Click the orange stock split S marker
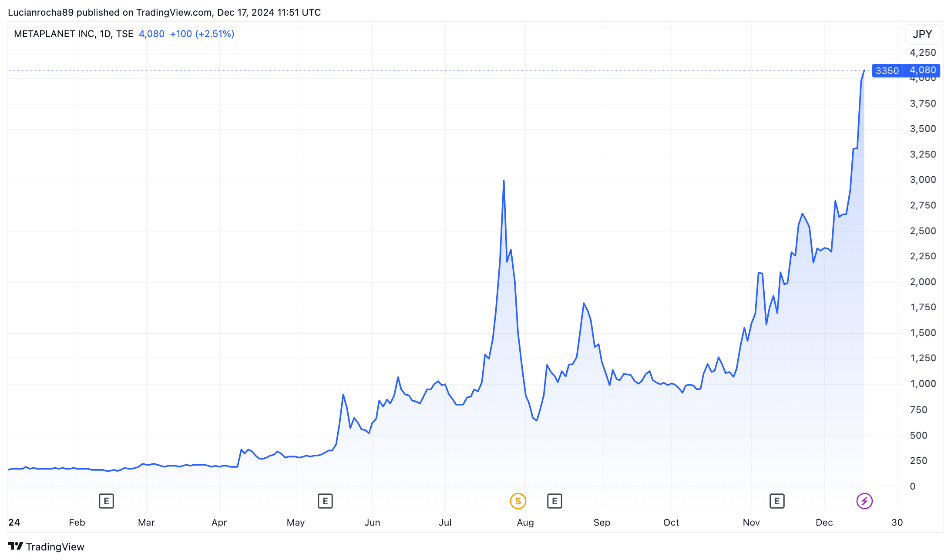The width and height of the screenshot is (951, 560). 518,501
